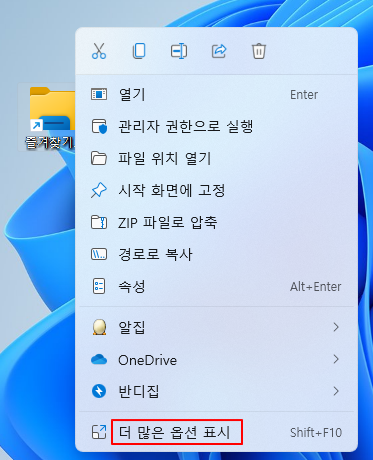Click the Rename icon
Image resolution: width=373 pixels, height=460 pixels.
(x=179, y=51)
